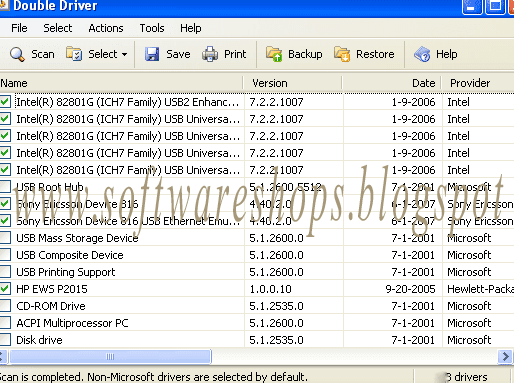The image size is (514, 383).
Task: Open the Actions menu
Action: pyautogui.click(x=106, y=28)
